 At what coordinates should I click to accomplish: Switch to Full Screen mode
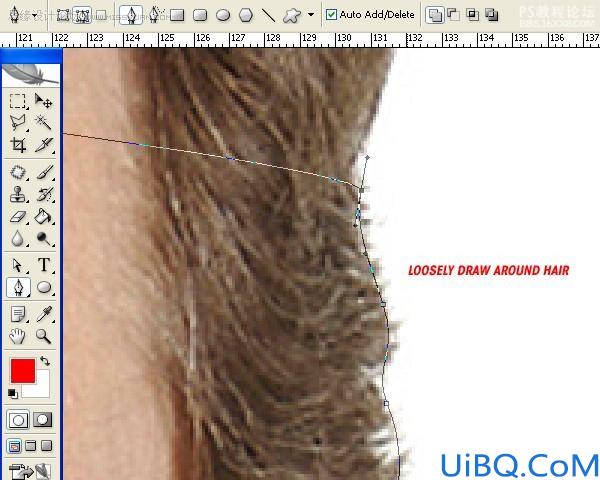pos(46,446)
